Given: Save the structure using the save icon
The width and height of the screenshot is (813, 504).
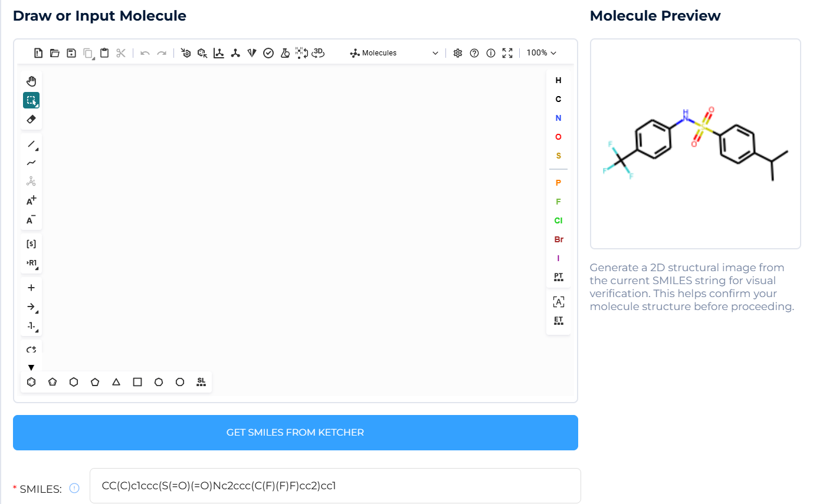Looking at the screenshot, I should click(x=71, y=52).
